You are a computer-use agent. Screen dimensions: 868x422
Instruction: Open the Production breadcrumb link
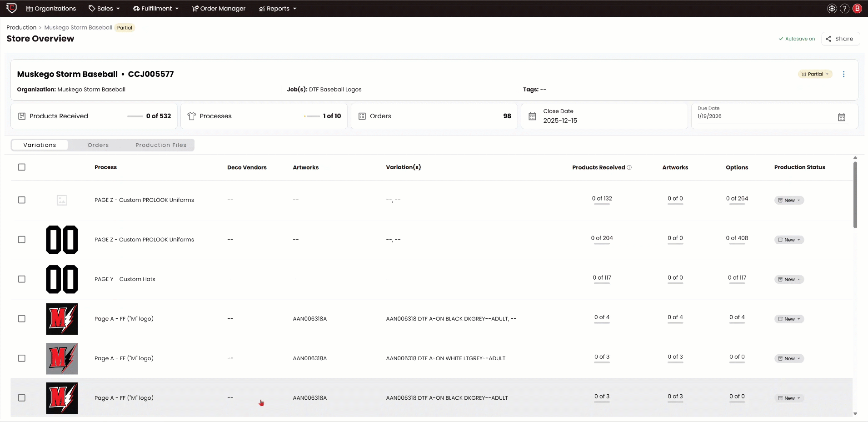[x=20, y=27]
